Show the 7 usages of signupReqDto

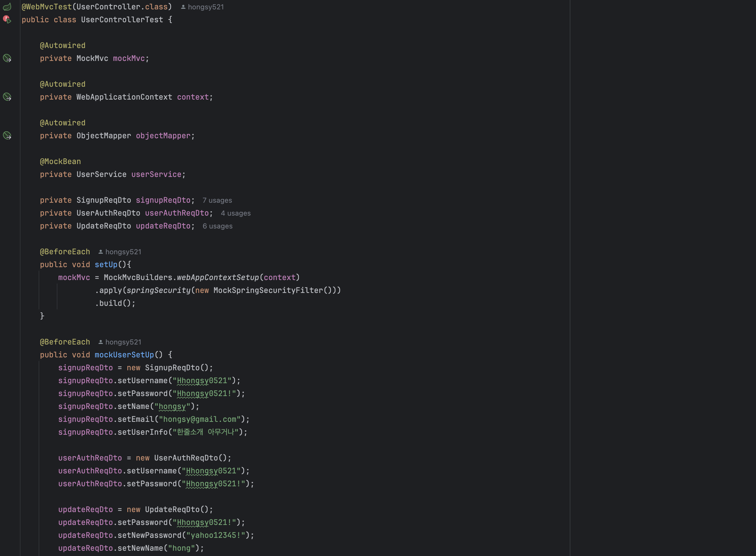click(217, 201)
